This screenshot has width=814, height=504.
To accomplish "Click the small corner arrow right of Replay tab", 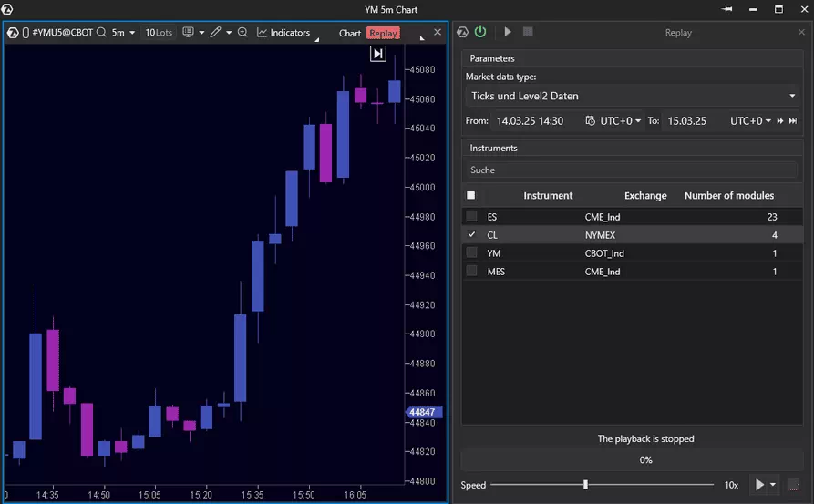I will (422, 38).
